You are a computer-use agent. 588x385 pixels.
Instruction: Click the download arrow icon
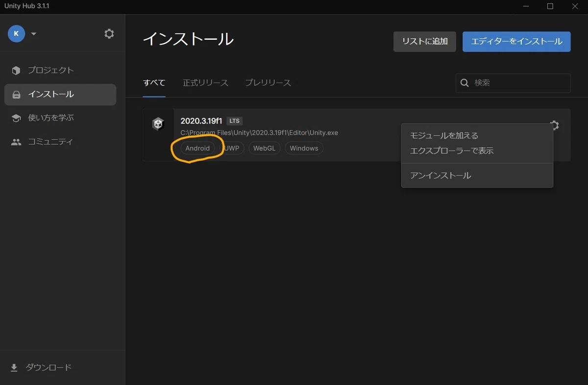pyautogui.click(x=14, y=367)
